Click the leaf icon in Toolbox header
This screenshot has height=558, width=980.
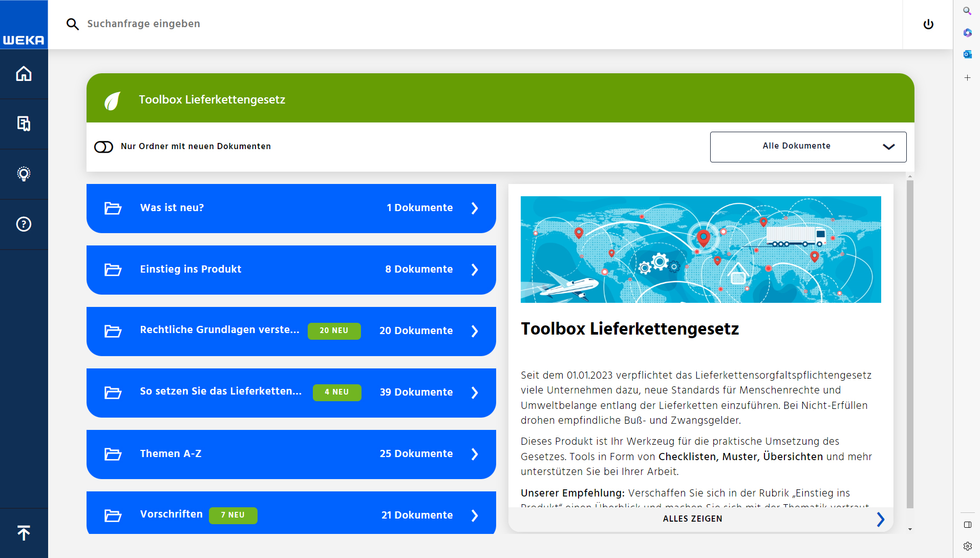click(113, 100)
